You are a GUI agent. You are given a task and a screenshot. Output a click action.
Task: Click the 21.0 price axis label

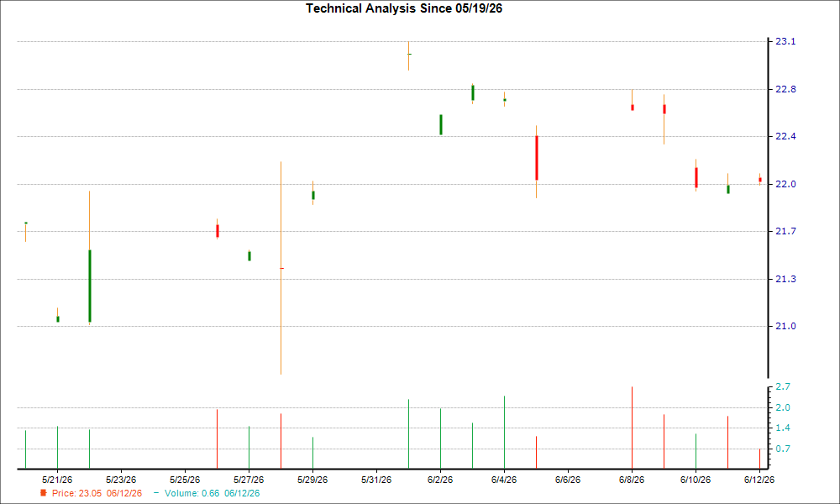785,326
